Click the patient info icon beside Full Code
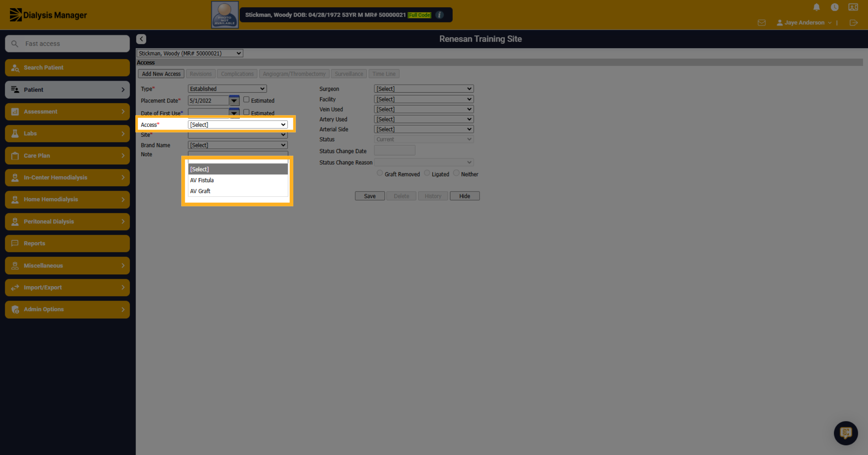868x455 pixels. point(439,15)
